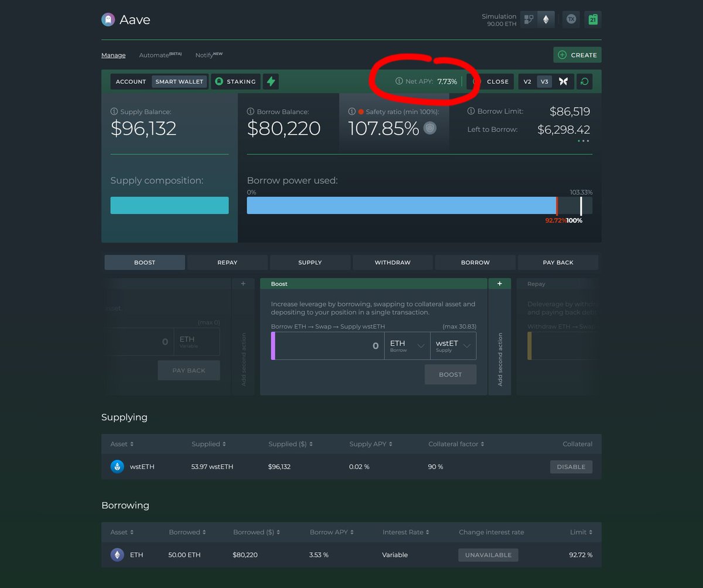Screen dimensions: 703x588
Task: Sort Borrowing table by Borrowed ($)
Action: [256, 532]
